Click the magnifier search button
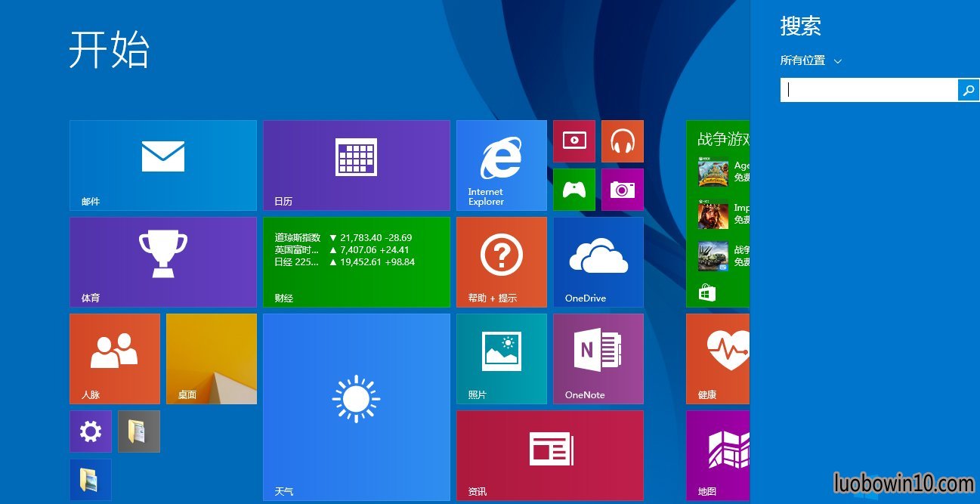This screenshot has width=980, height=504. pos(967,90)
